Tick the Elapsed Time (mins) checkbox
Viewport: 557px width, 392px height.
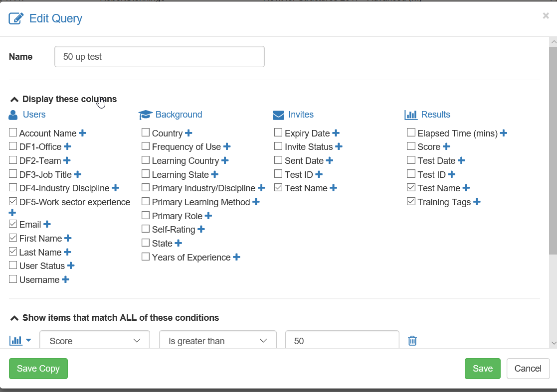pos(411,133)
